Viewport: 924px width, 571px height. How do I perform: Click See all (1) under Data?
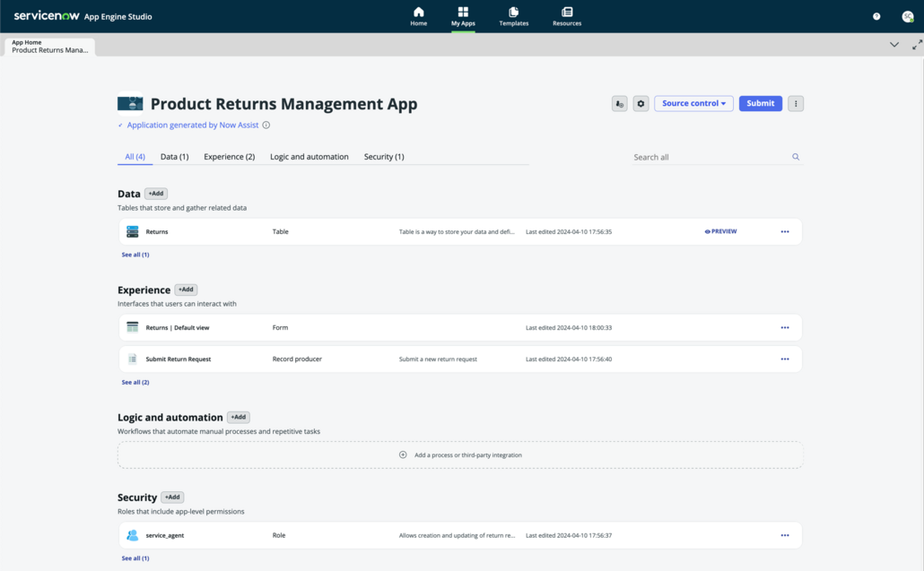tap(135, 255)
